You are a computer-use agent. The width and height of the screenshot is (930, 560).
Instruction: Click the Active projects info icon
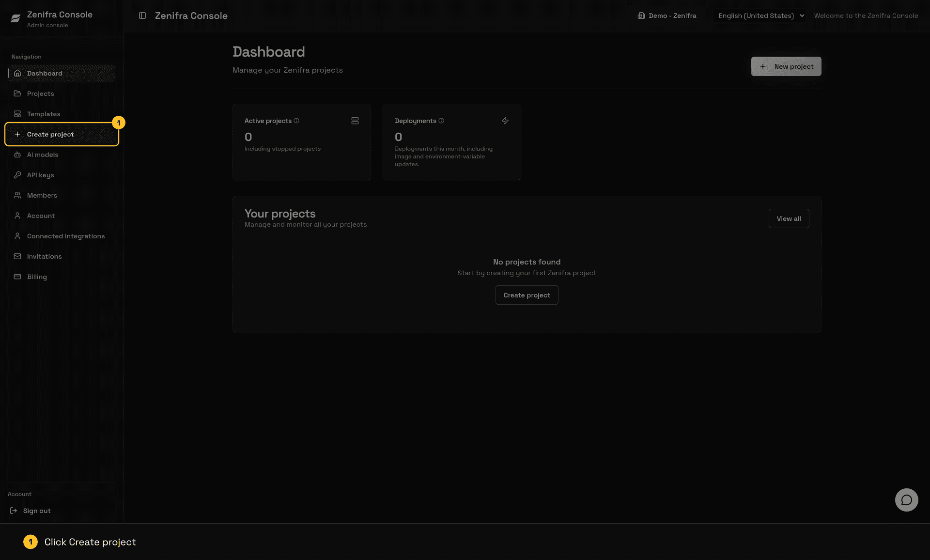[296, 121]
